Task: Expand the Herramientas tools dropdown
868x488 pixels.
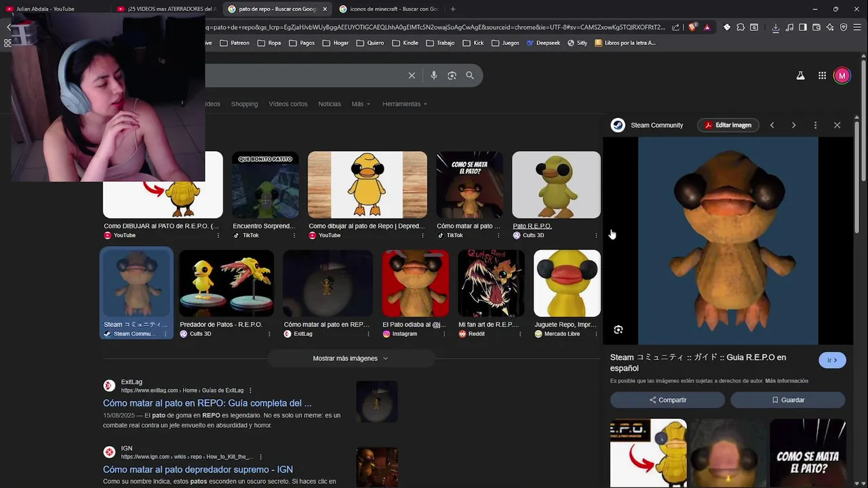Action: coord(404,104)
